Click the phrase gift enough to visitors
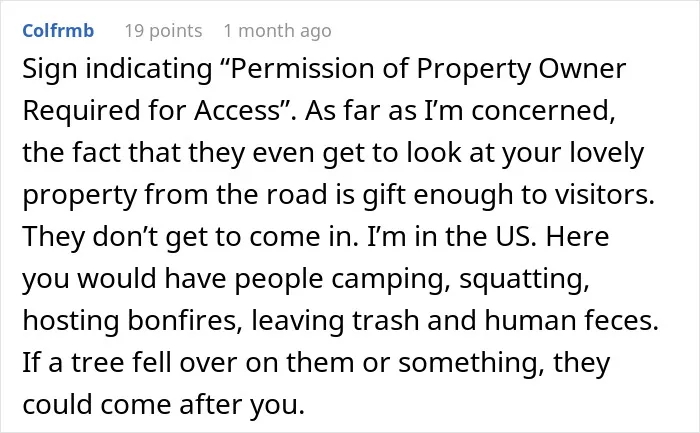Screen dimensions: 700x433 pyautogui.click(x=508, y=195)
